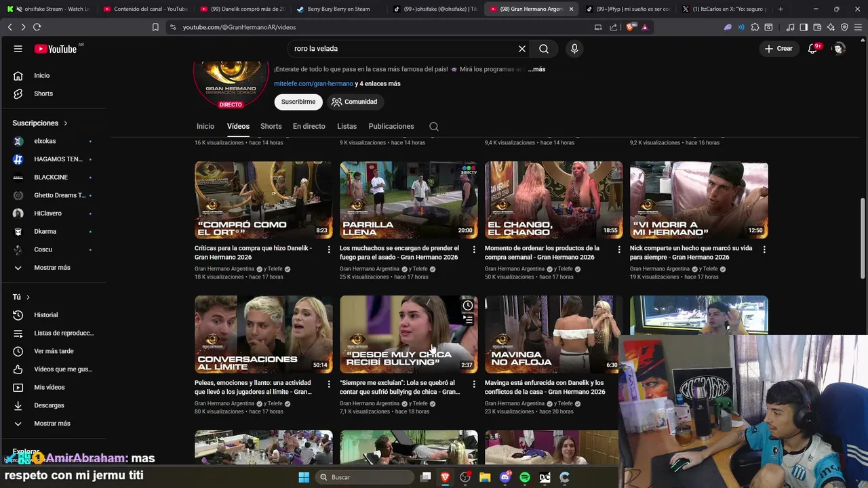Open options for ordenar los productos video
Screen dimensions: 868x488
pos(619,249)
